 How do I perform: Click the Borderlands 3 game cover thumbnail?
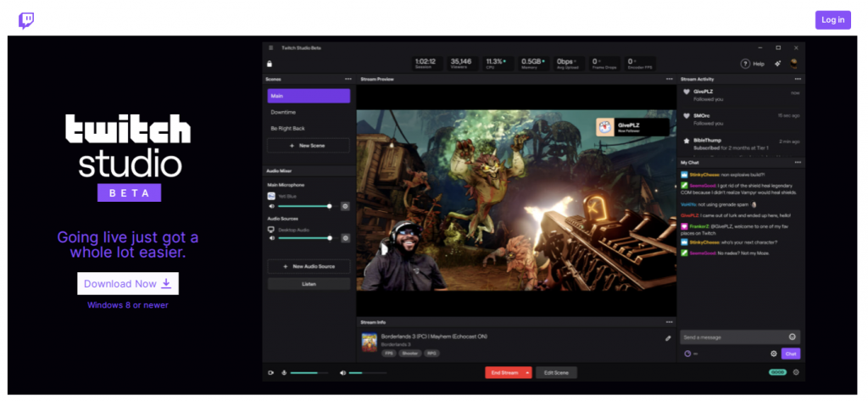[x=370, y=343]
